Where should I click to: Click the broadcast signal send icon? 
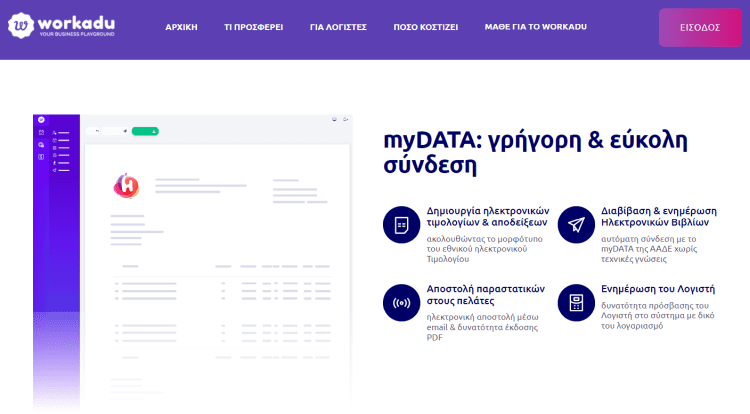401,303
